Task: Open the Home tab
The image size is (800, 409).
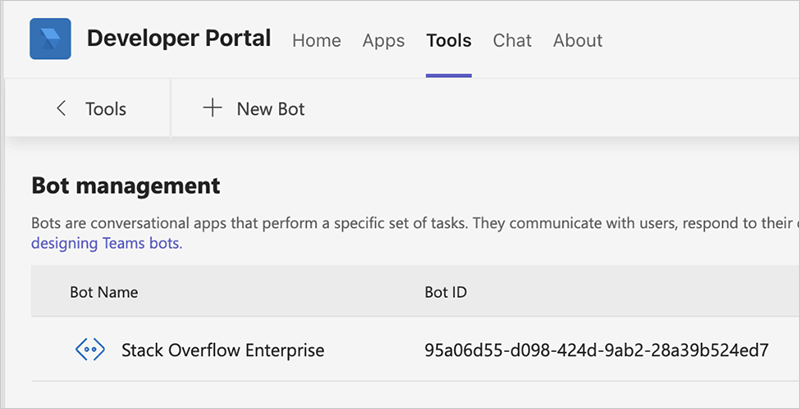Action: pos(316,41)
